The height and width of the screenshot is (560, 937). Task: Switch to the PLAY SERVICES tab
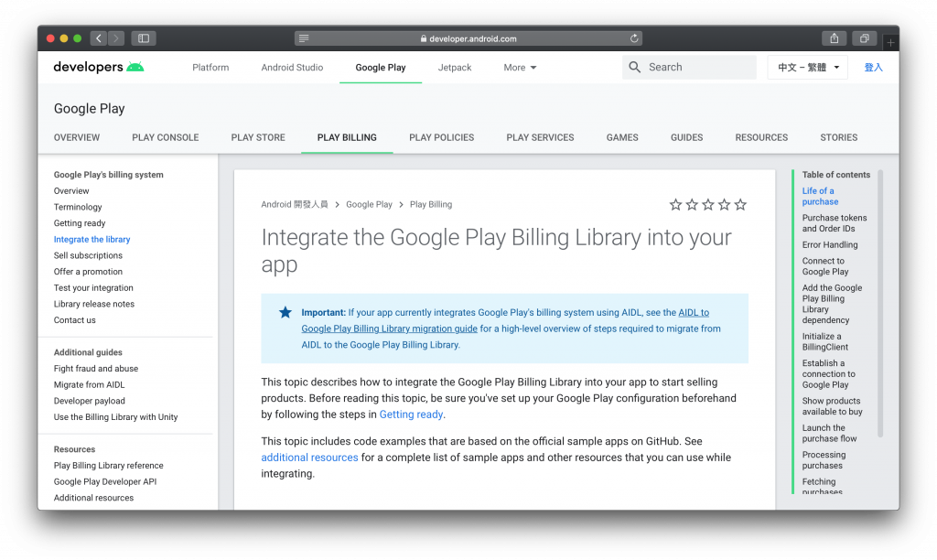[540, 137]
